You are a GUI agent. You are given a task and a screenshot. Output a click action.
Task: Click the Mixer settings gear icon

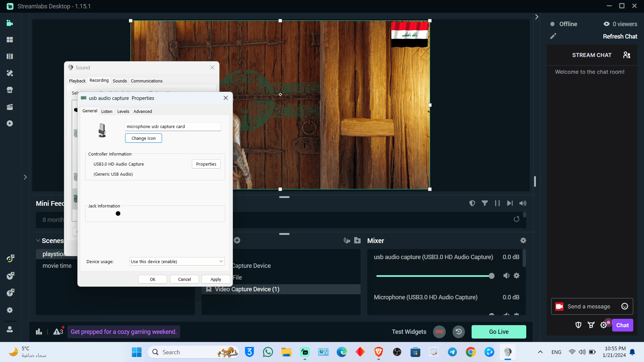tap(523, 240)
